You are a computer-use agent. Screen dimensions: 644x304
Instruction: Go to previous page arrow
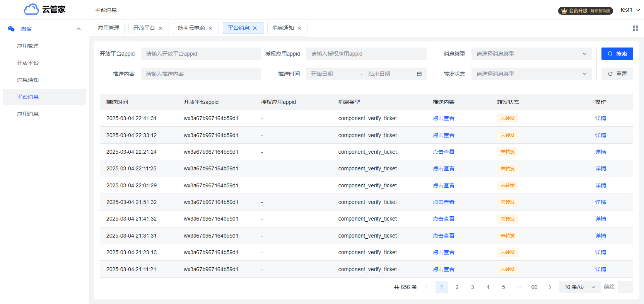coord(426,287)
